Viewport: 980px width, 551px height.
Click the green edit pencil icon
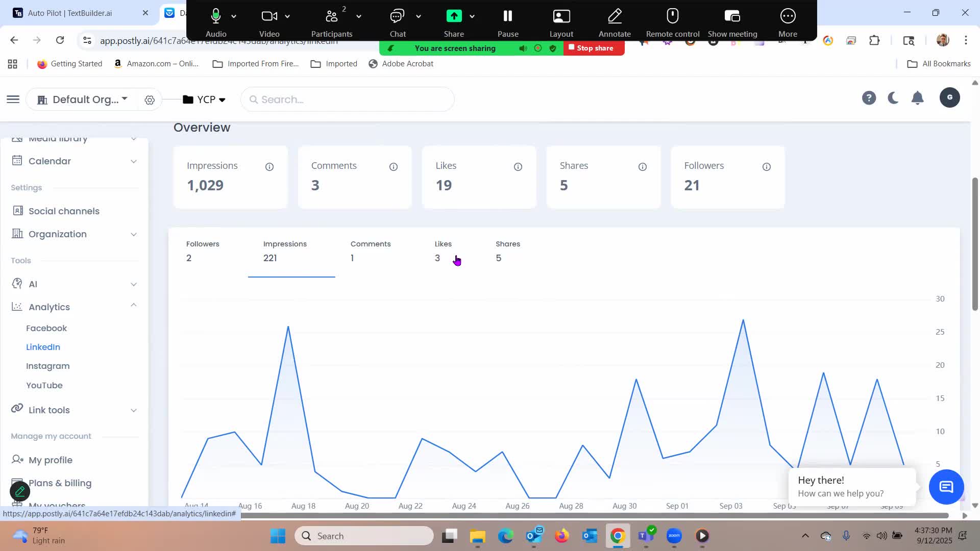(20, 491)
